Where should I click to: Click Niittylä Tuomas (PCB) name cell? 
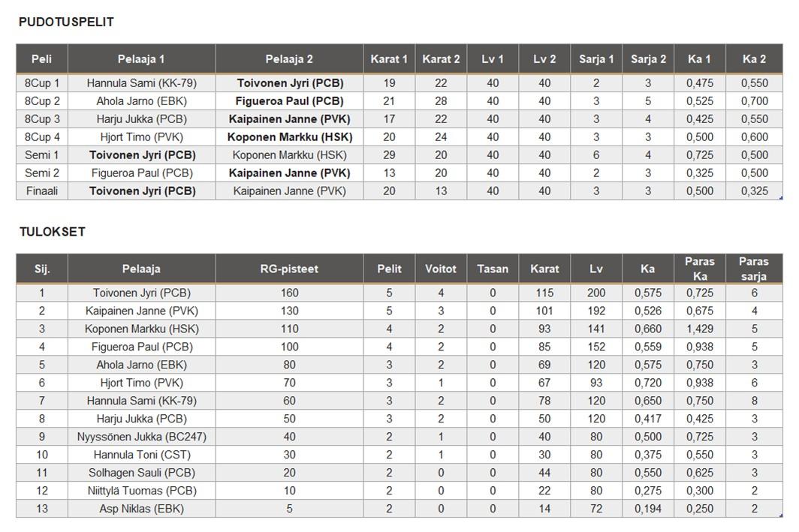(x=142, y=491)
